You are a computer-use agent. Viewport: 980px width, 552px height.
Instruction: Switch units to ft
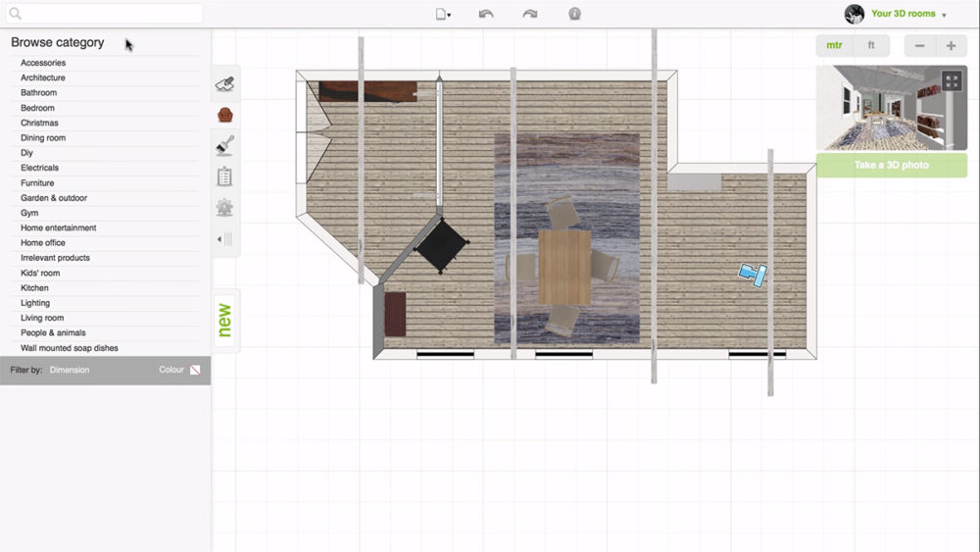click(870, 46)
